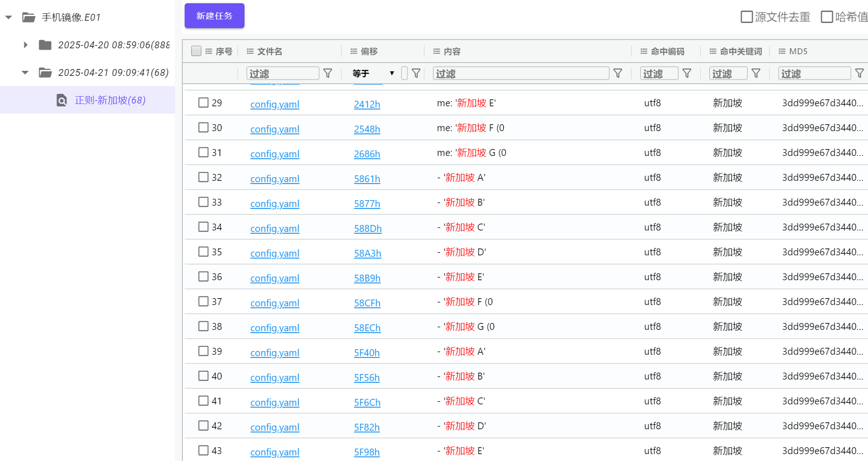Click the 文件名 filter funnel icon
Image resolution: width=868 pixels, height=461 pixels.
click(328, 74)
